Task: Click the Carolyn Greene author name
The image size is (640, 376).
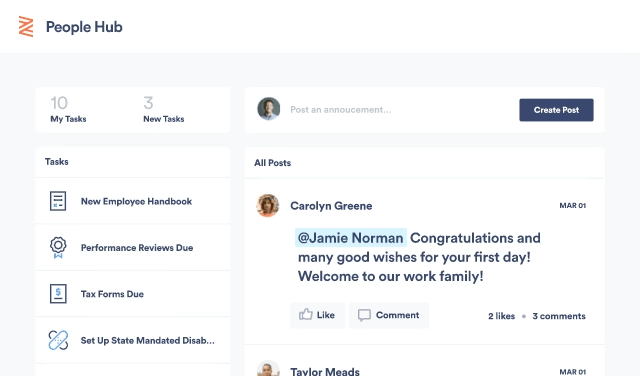Action: tap(331, 206)
